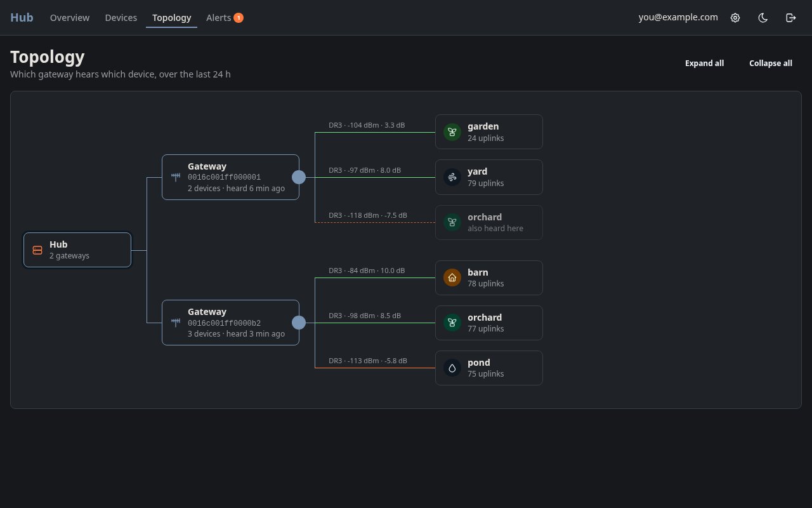Viewport: 812px width, 508px height.
Task: Click link label "DR3 · -104 dBm · 3.3 dB"
Action: 367,125
